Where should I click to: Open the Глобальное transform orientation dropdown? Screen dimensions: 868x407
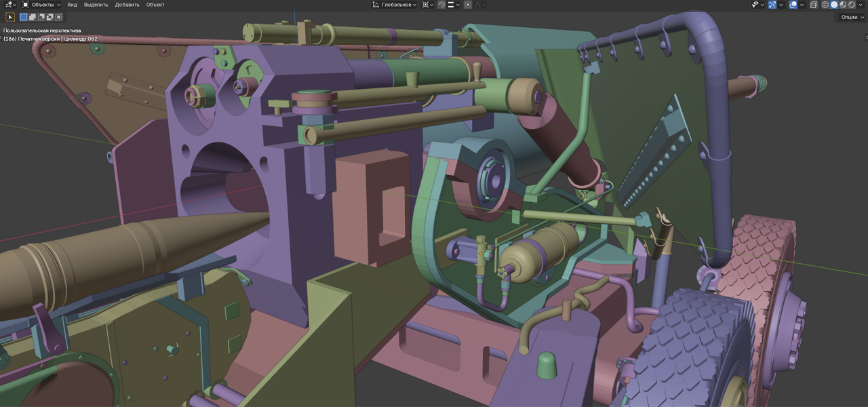point(394,5)
